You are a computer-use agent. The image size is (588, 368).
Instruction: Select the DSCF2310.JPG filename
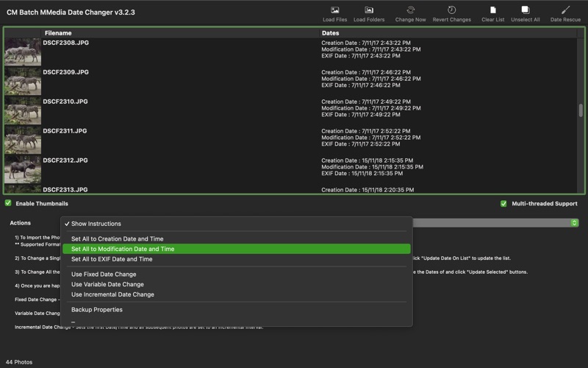tap(65, 102)
